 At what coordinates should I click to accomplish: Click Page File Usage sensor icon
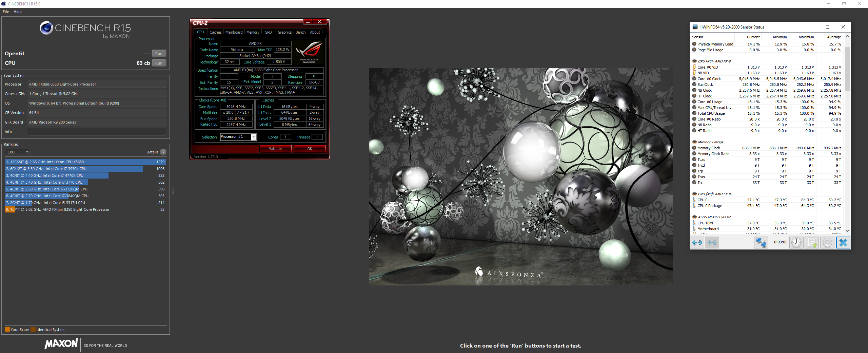tap(694, 50)
